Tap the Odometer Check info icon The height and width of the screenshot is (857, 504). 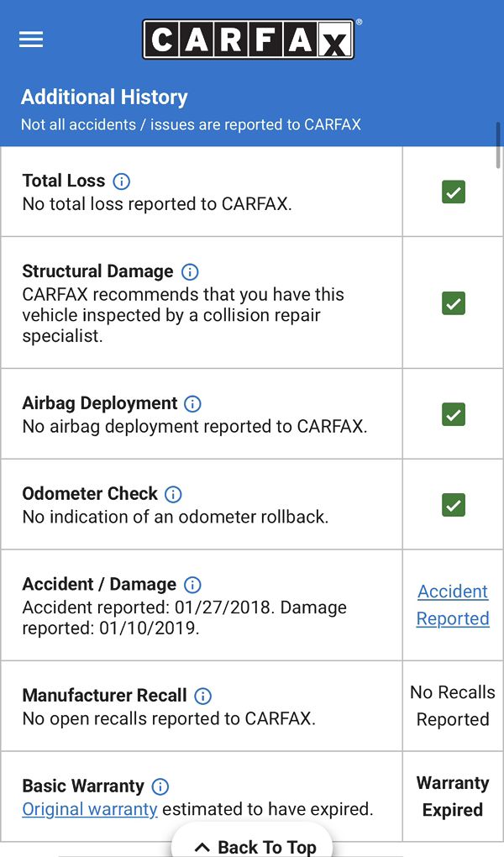coord(173,494)
